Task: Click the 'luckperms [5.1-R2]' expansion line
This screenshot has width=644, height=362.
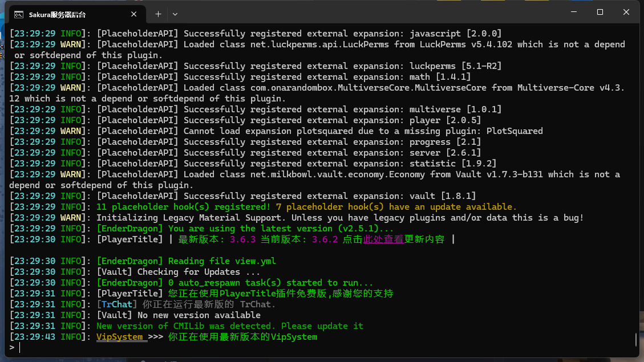Action: point(256,66)
